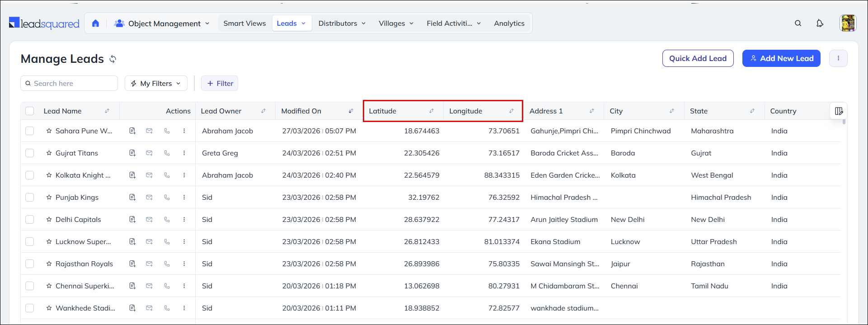
Task: Click the Country column header
Action: [783, 111]
